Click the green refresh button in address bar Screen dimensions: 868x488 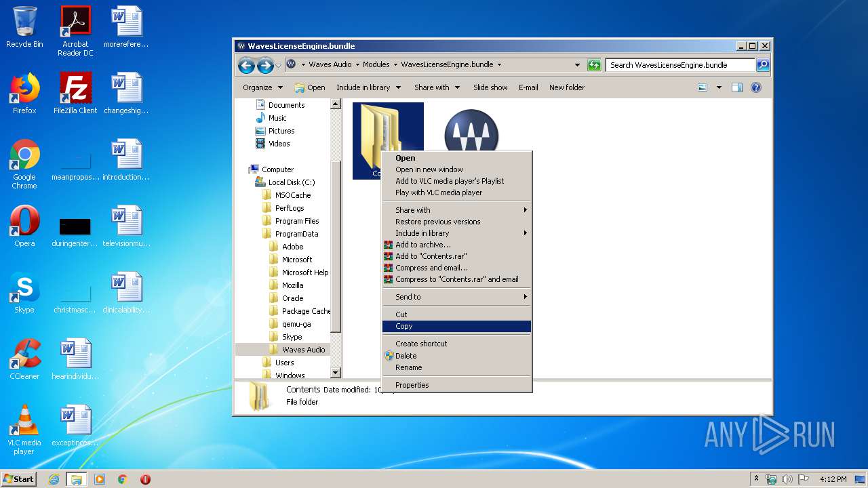[x=594, y=65]
